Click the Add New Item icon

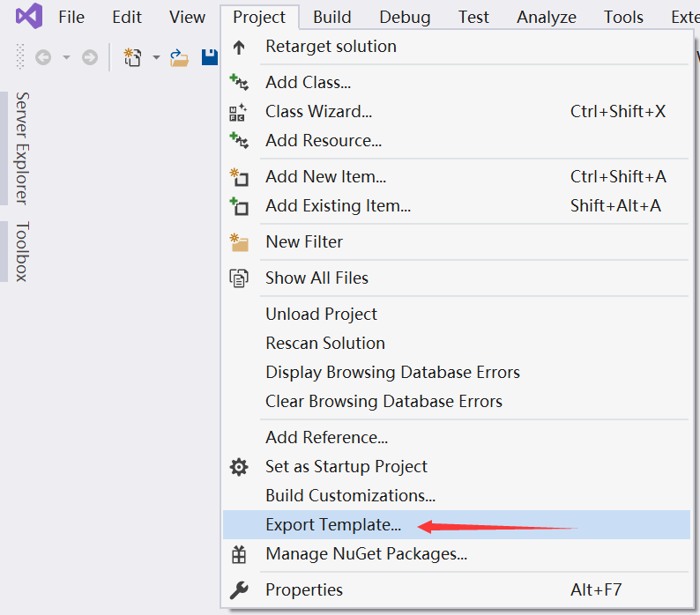(239, 177)
